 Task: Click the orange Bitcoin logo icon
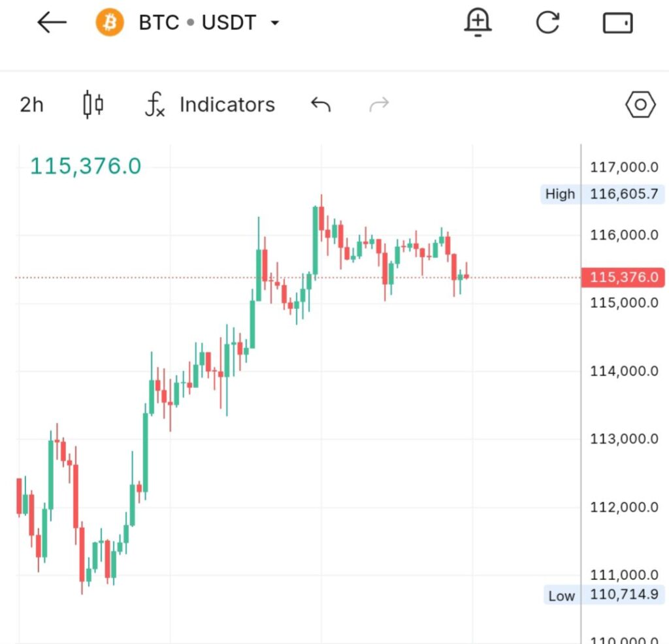click(x=110, y=24)
